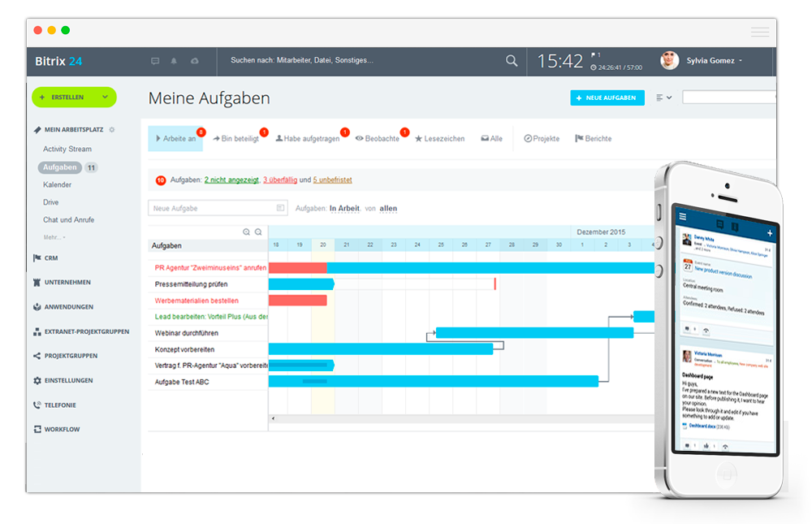Zoom in the Gantt chart
This screenshot has height=524, width=812.
click(246, 232)
